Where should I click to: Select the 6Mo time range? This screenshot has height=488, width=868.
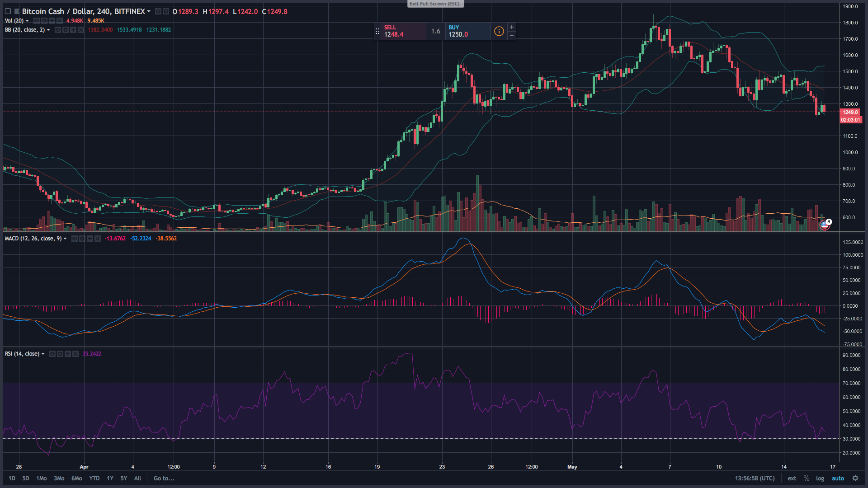tap(77, 478)
